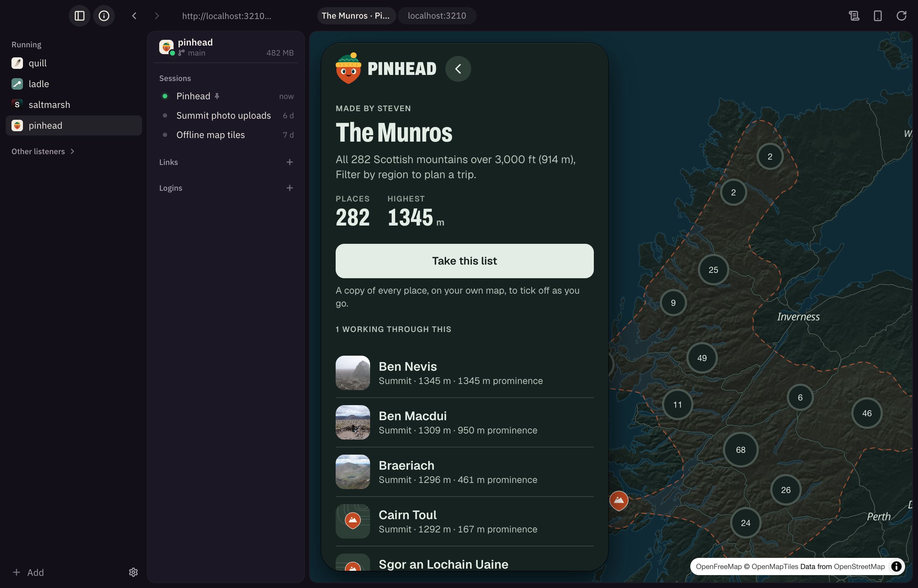Image resolution: width=918 pixels, height=588 pixels.
Task: Click the Pinhead acorn mascot logo
Action: (348, 68)
